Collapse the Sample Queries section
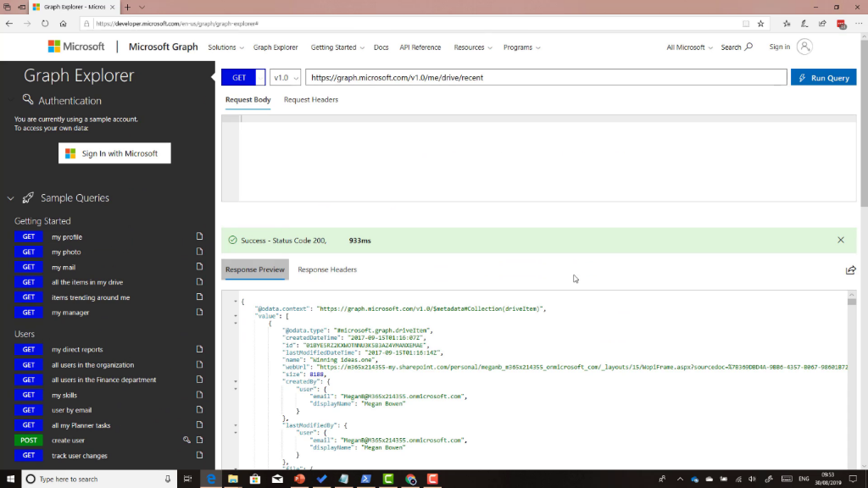Image resolution: width=868 pixels, height=488 pixels. 10,198
